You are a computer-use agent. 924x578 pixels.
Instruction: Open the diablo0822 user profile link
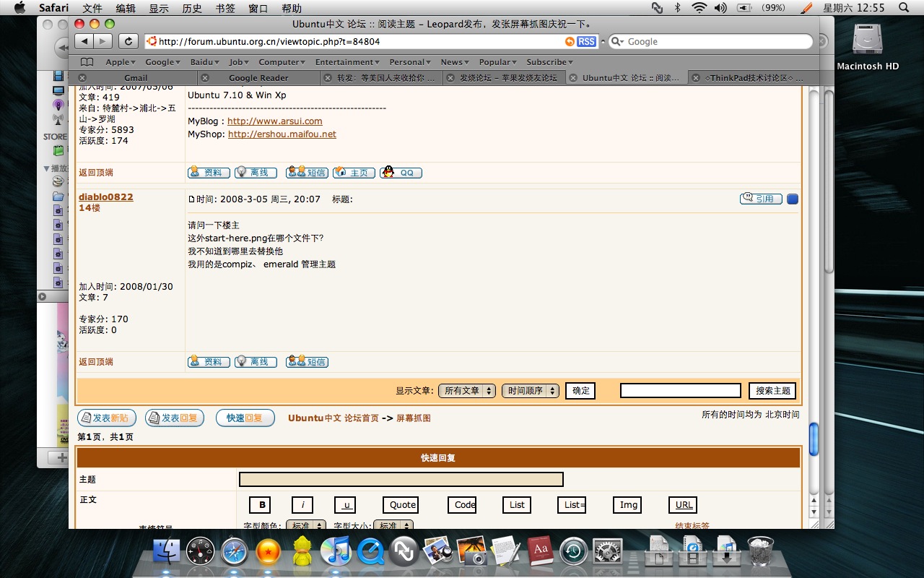(x=106, y=197)
